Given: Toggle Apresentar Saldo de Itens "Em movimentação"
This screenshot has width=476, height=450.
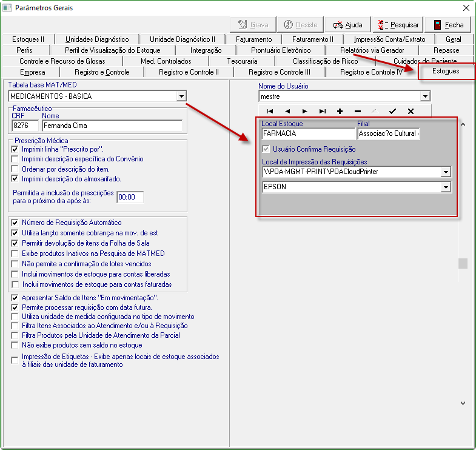Looking at the screenshot, I should pyautogui.click(x=15, y=298).
